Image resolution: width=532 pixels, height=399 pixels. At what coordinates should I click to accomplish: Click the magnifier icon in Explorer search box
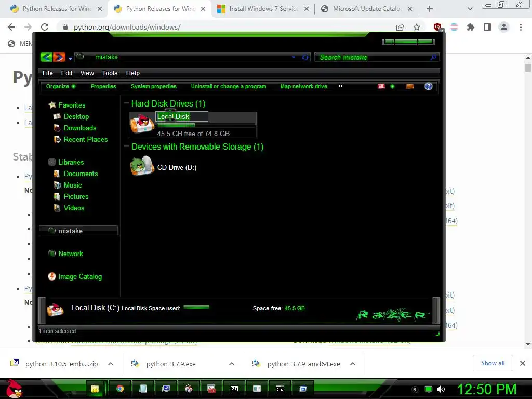point(433,57)
